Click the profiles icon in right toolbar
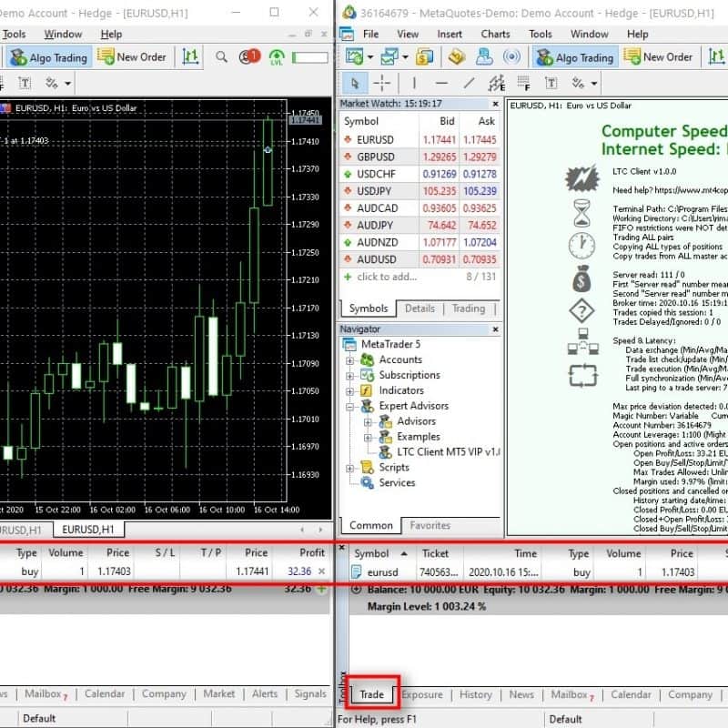The image size is (728, 728). pyautogui.click(x=389, y=57)
